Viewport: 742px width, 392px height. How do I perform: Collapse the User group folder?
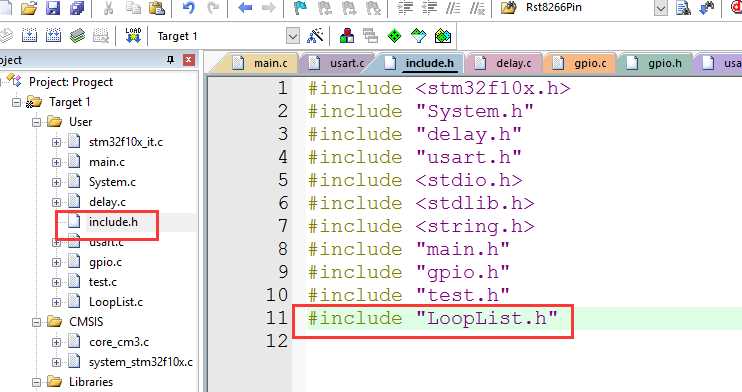point(36,122)
